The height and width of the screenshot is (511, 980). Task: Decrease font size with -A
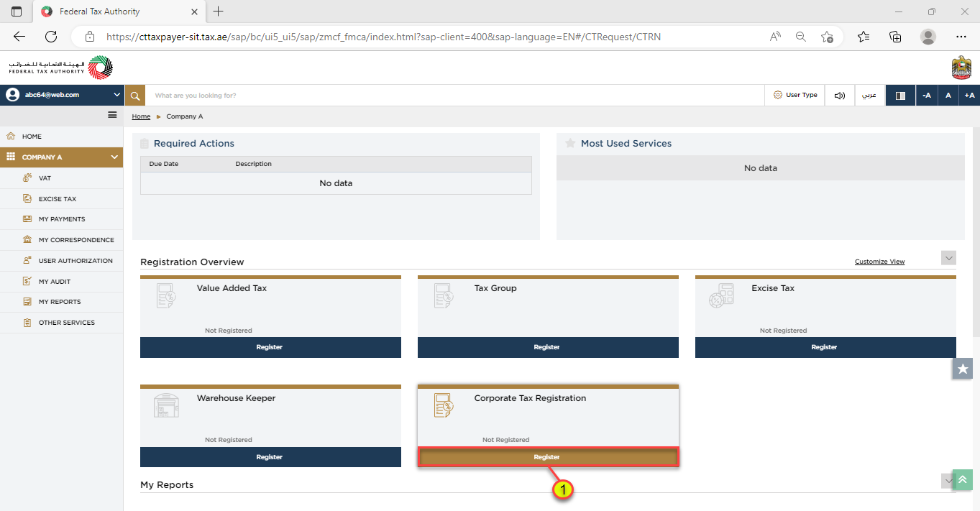927,95
